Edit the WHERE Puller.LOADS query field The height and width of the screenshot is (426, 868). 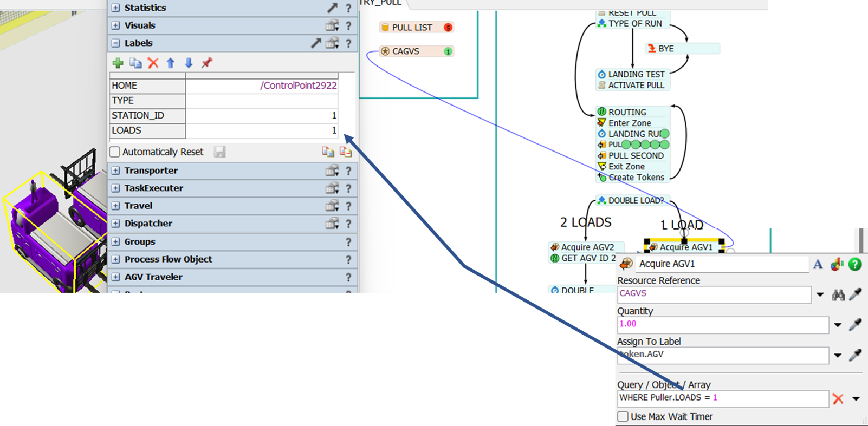tap(723, 398)
